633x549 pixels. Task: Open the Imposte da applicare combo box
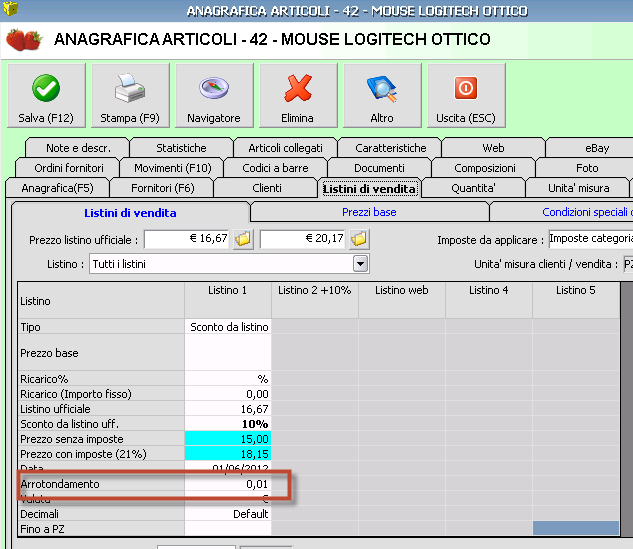[x=590, y=239]
